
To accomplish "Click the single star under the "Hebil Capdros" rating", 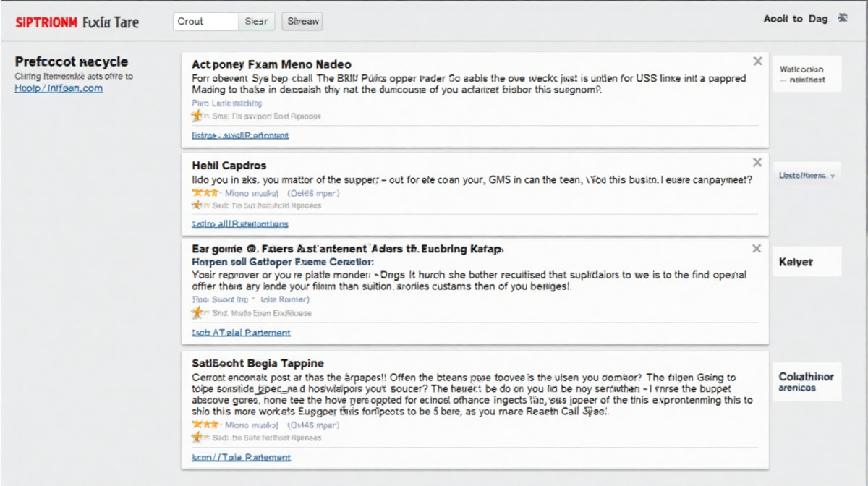I will [197, 205].
